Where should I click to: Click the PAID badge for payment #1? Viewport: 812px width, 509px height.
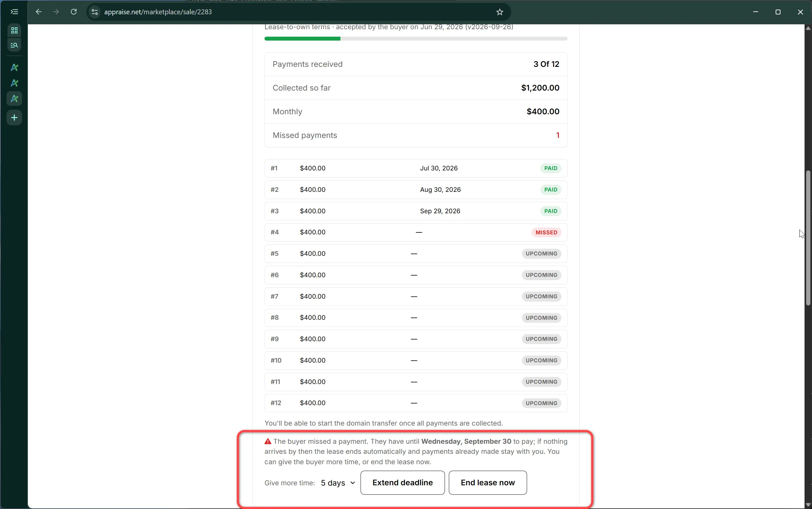pyautogui.click(x=550, y=168)
